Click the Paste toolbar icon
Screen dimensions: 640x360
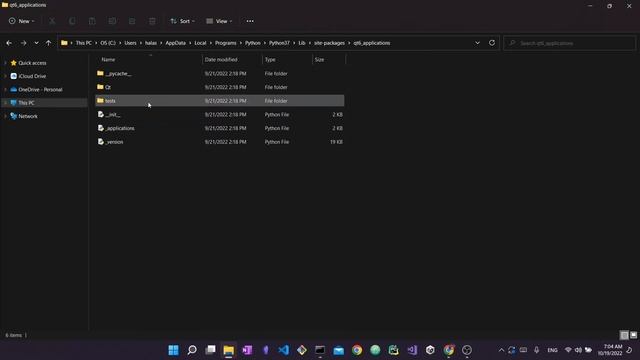tap(92, 21)
